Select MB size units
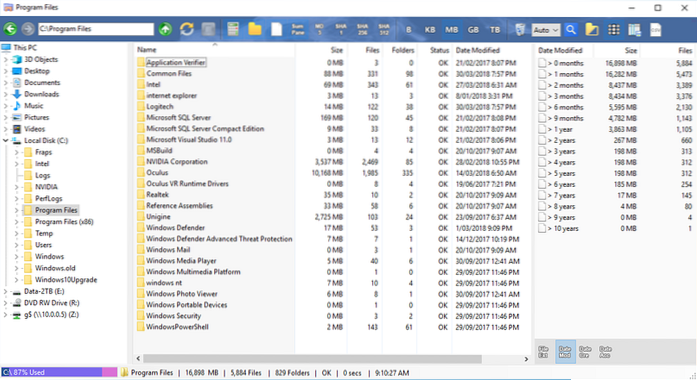This screenshot has width=697, height=380. tap(452, 30)
